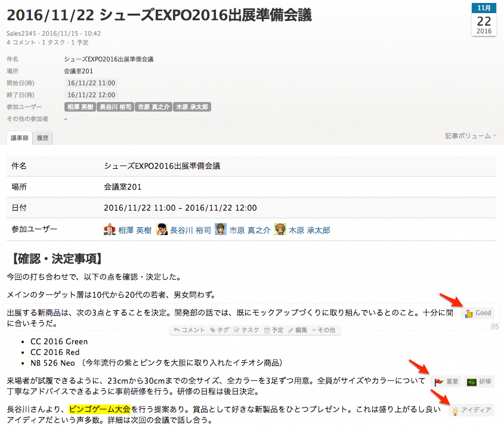Click the date range 2016/11/22 11:00 – 12:00
Viewport: 504px width, 429px height.
[180, 208]
